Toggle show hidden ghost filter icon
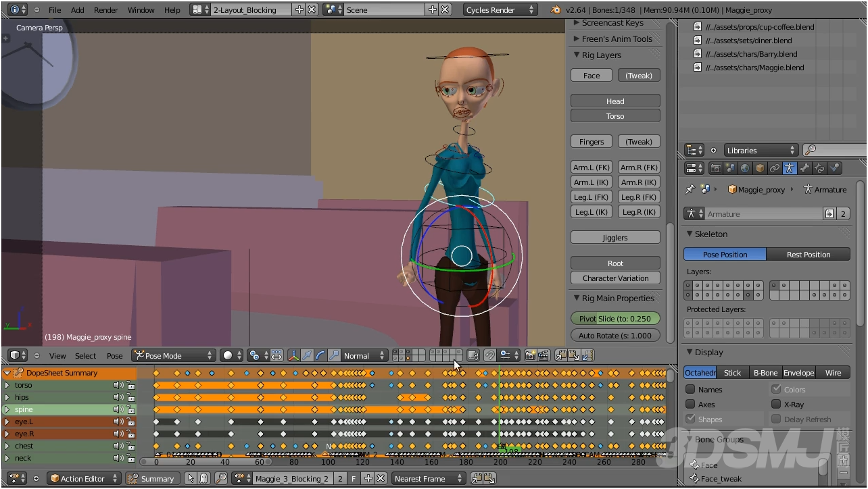This screenshot has height=489, width=868. coord(203,478)
